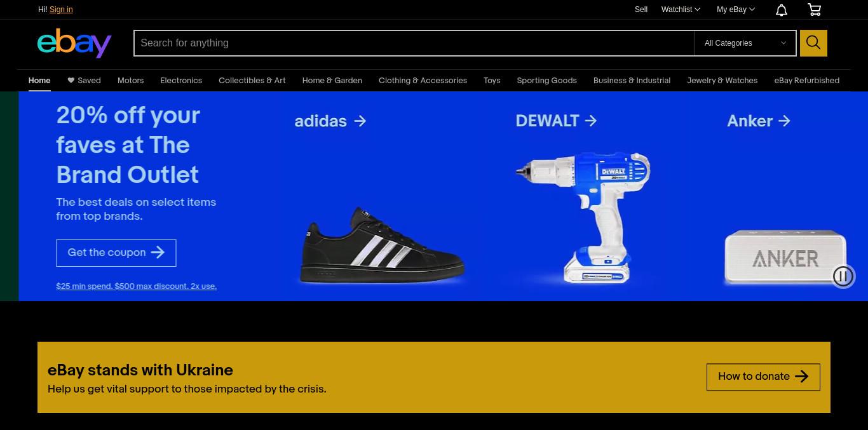Open the Jewelry & Watches category
This screenshot has width=868, height=430.
tap(722, 81)
